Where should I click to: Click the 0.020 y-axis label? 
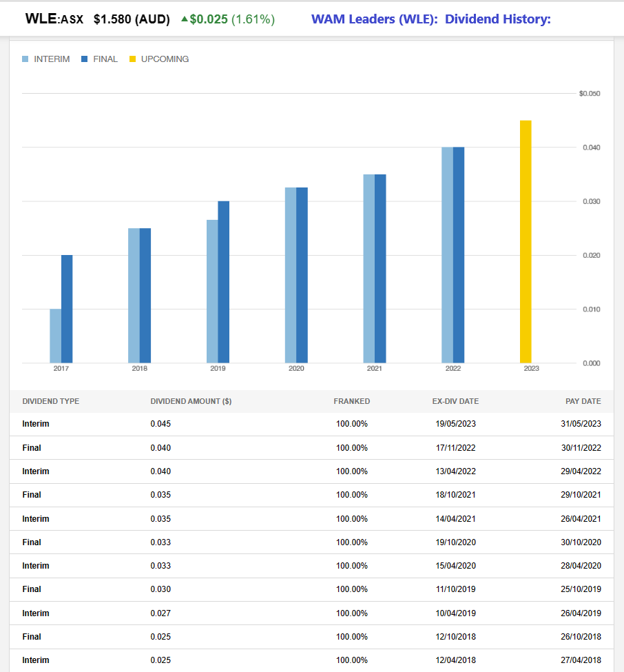592,256
